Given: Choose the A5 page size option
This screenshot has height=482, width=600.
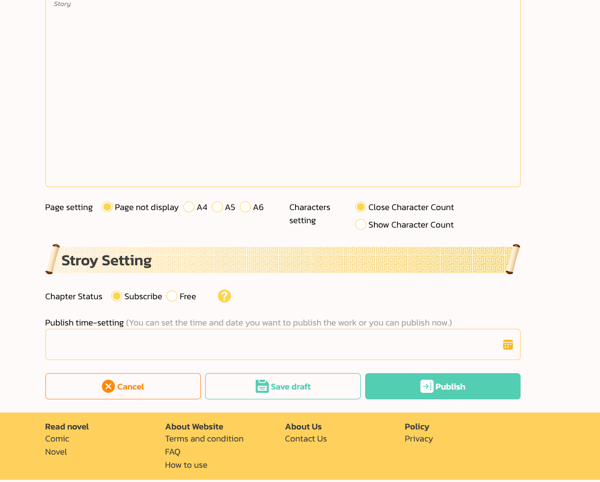Looking at the screenshot, I should tap(217, 207).
